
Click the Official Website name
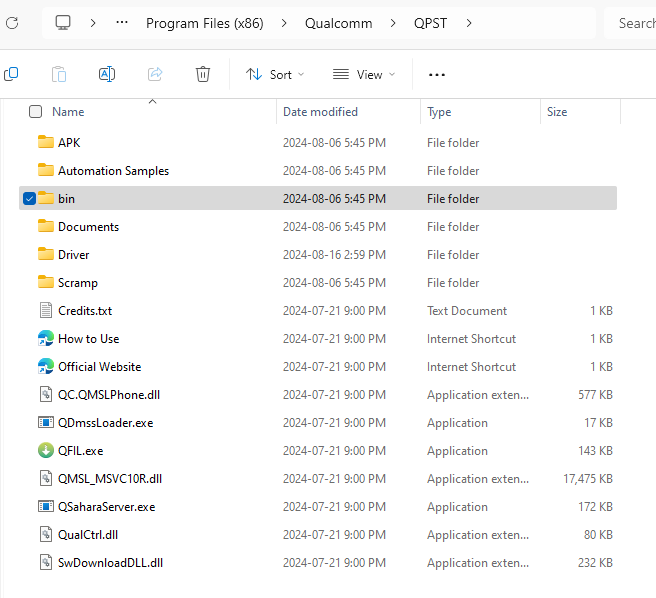pyautogui.click(x=100, y=367)
